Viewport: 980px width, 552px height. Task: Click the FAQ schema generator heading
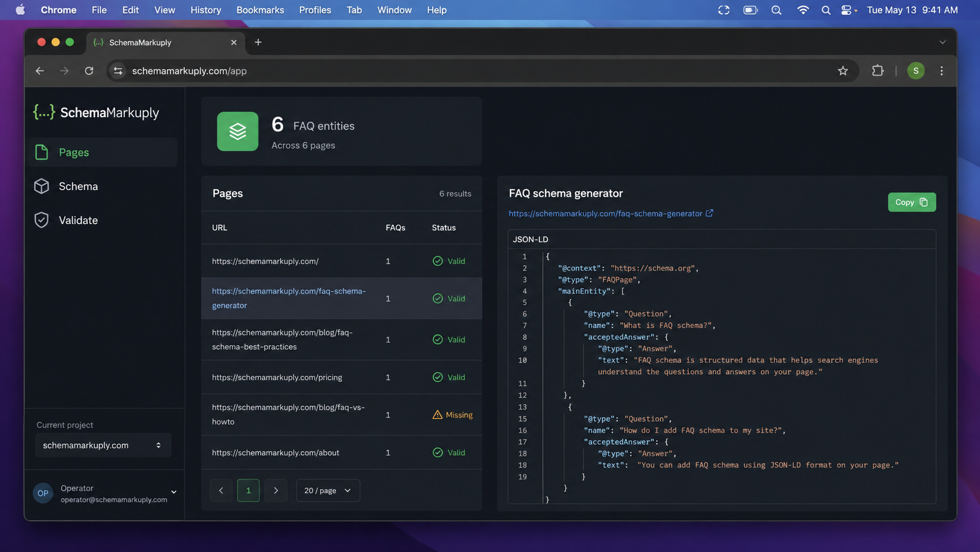tap(566, 194)
